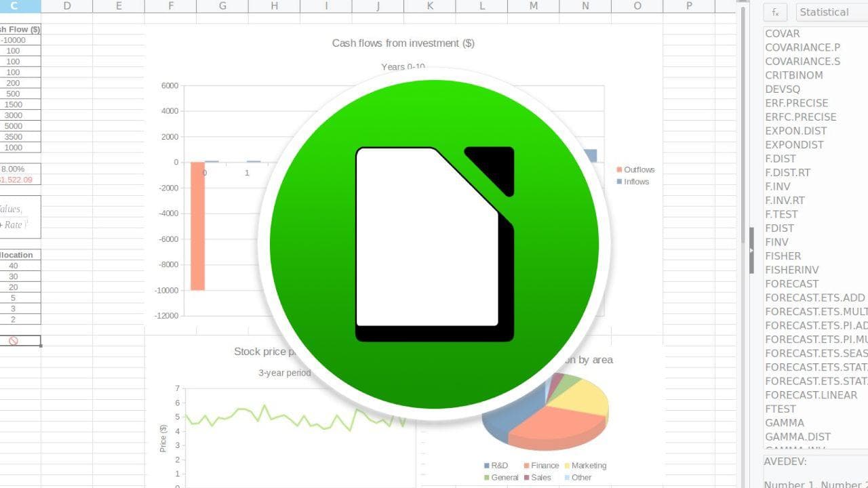Image resolution: width=868 pixels, height=488 pixels.
Task: Select the FDIST function
Action: pos(779,228)
